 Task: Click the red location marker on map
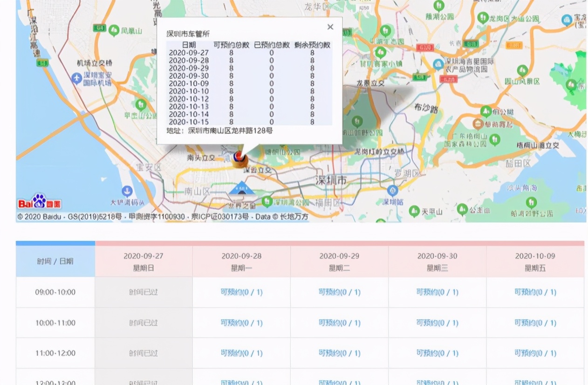(239, 157)
